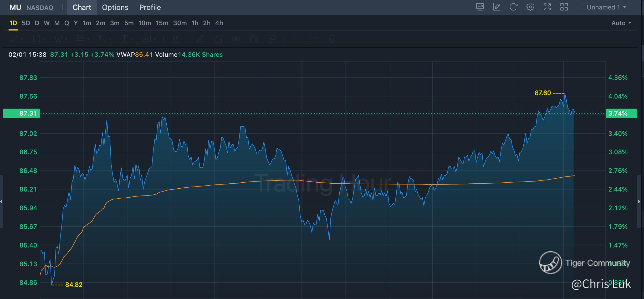
Task: Toggle the lock drawings icon
Action: click(218, 39)
